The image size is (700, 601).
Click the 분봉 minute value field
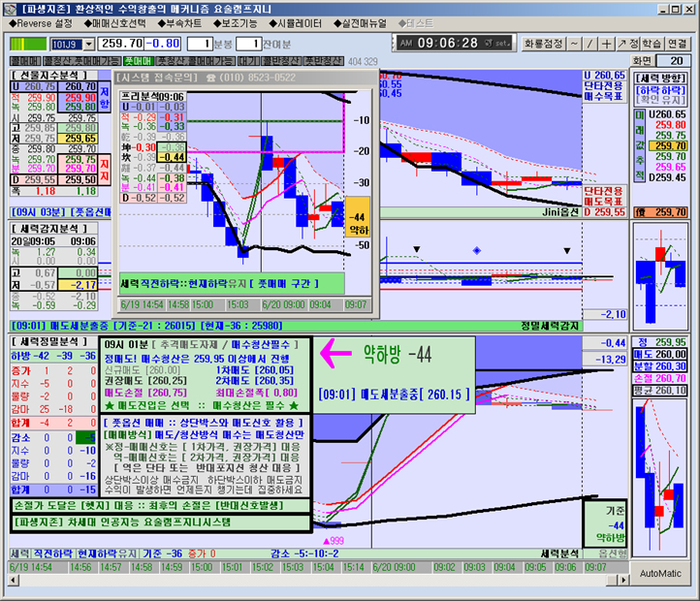click(200, 44)
